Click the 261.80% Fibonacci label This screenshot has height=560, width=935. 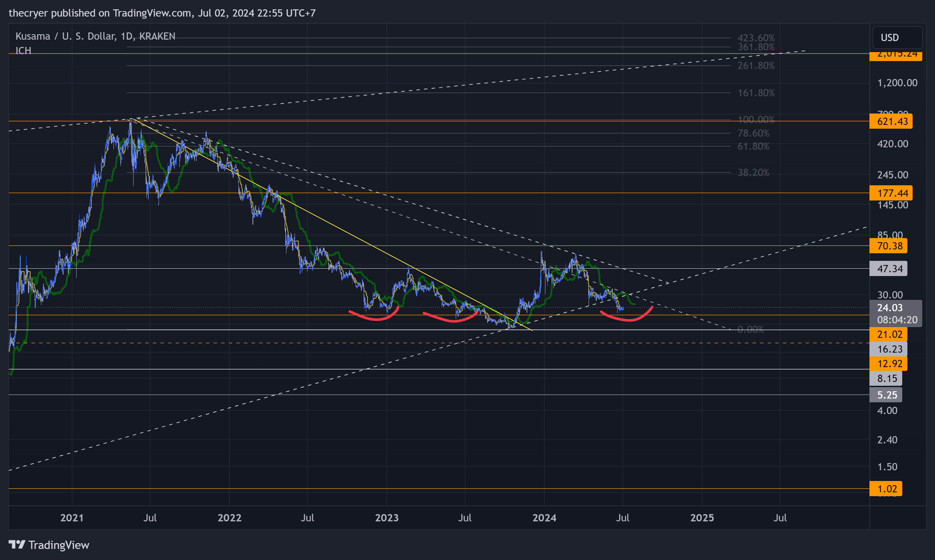[756, 65]
